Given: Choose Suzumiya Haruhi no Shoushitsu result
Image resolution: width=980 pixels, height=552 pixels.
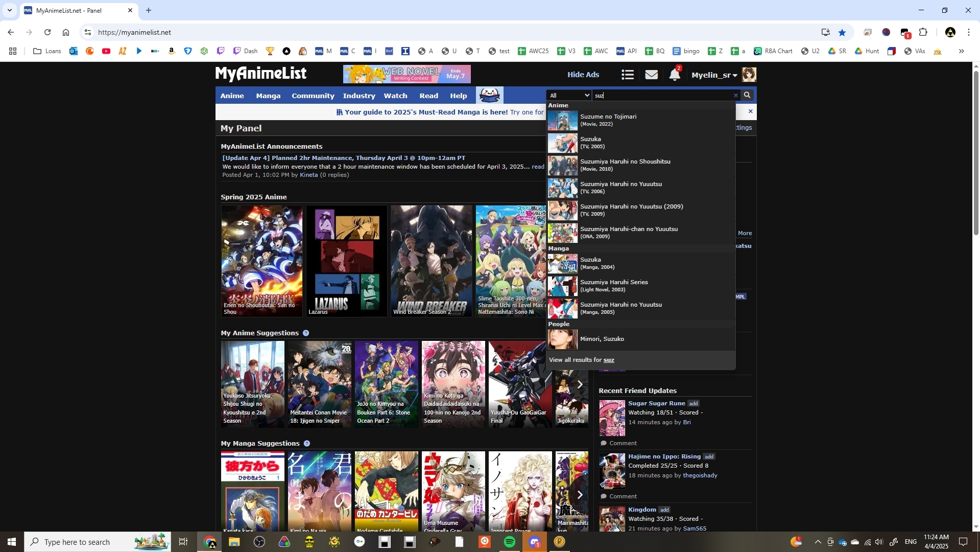Looking at the screenshot, I should 641,166.
